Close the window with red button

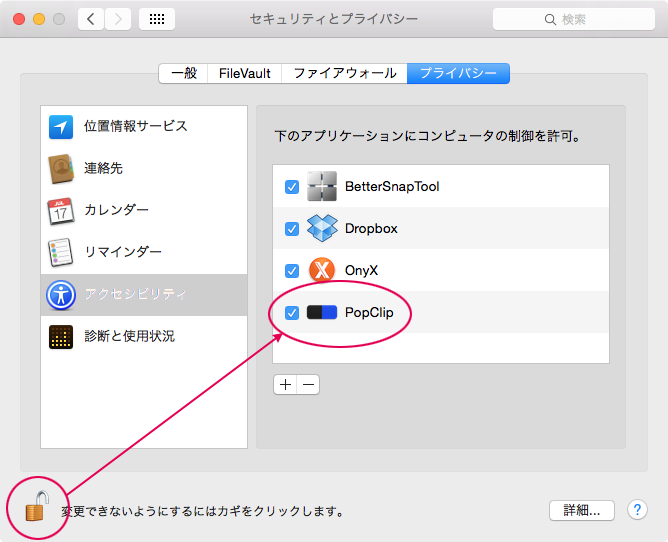[19, 19]
